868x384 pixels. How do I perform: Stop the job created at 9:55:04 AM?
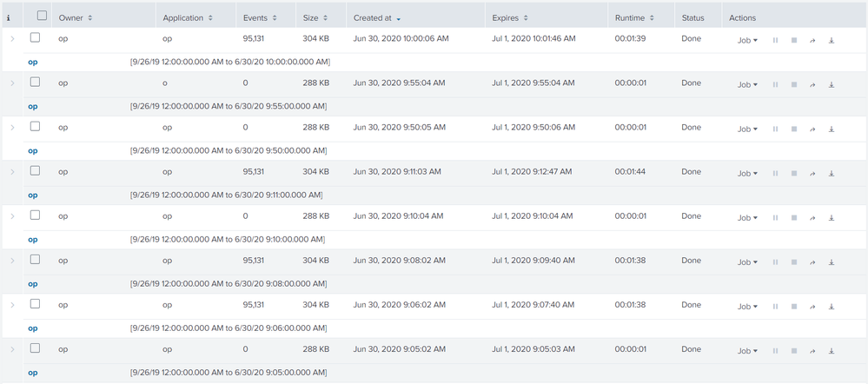tap(793, 84)
